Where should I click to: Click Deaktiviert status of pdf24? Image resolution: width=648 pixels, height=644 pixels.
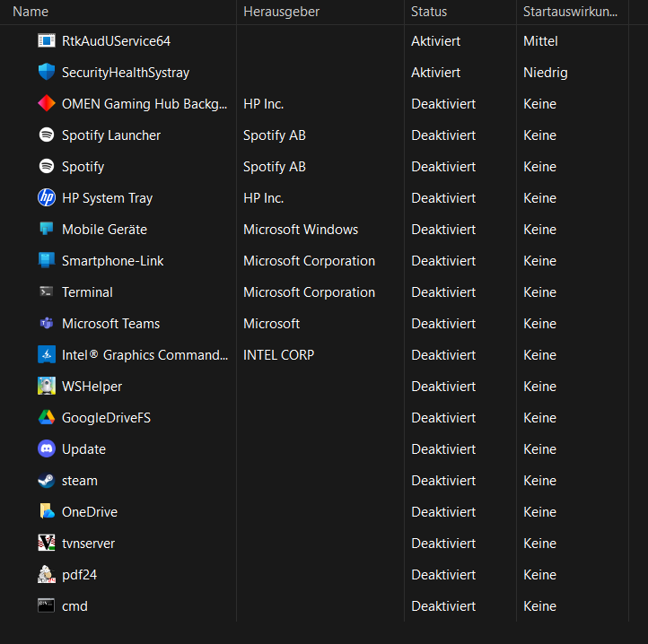point(443,575)
